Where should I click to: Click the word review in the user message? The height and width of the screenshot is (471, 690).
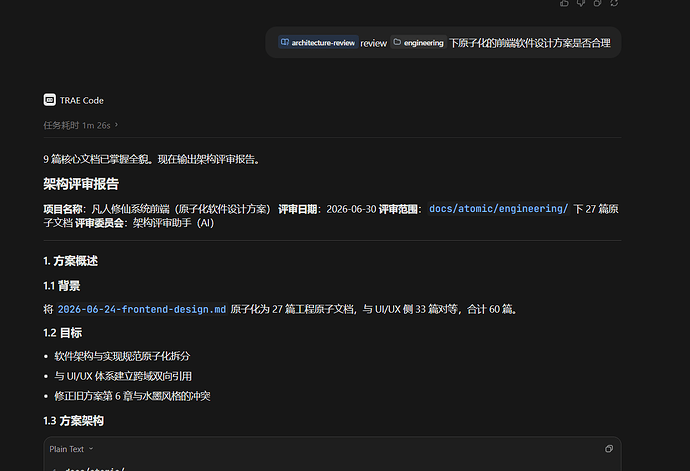374,43
